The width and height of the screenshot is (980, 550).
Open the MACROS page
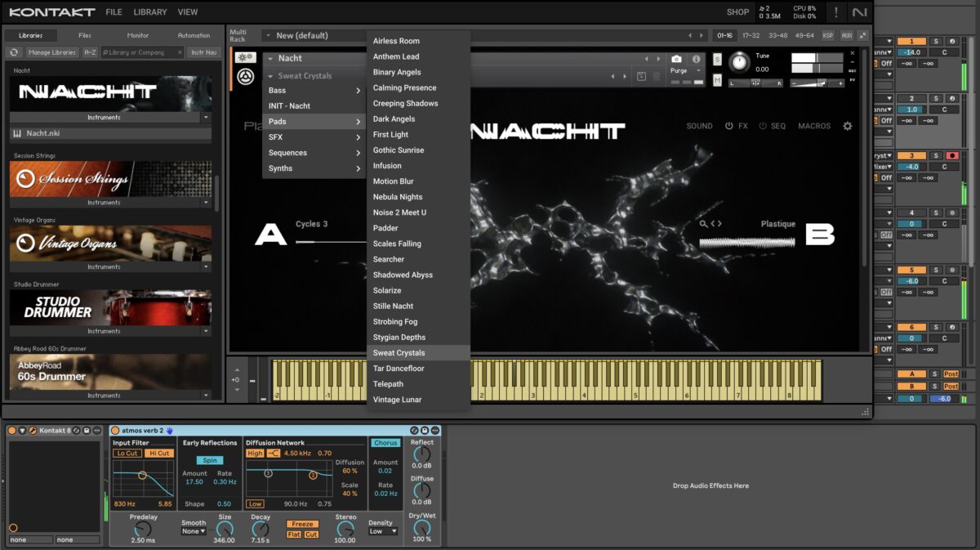point(814,127)
